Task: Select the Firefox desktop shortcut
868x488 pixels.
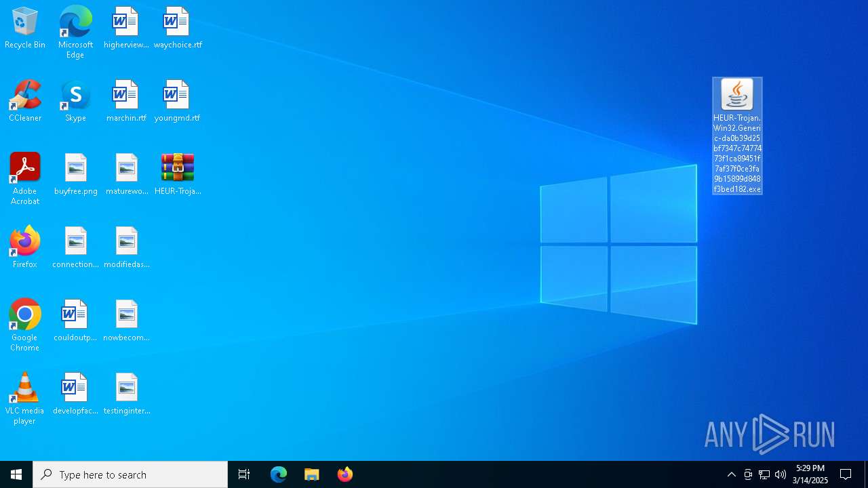Action: coord(25,248)
